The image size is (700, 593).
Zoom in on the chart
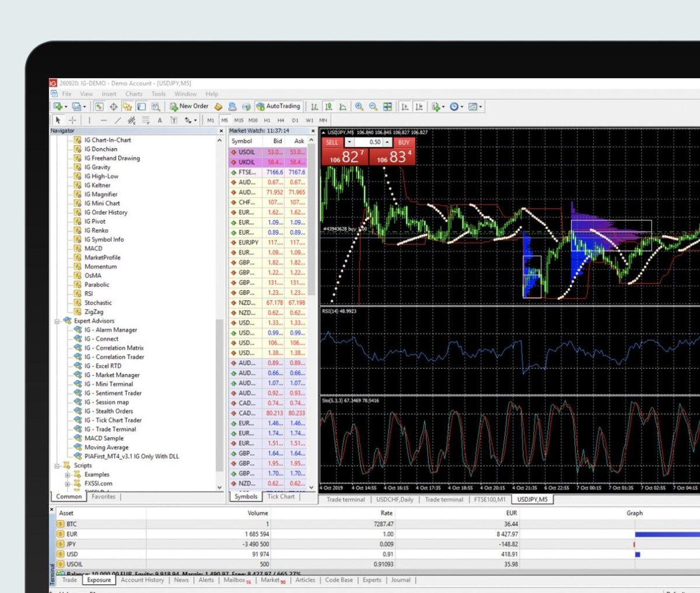(x=359, y=106)
